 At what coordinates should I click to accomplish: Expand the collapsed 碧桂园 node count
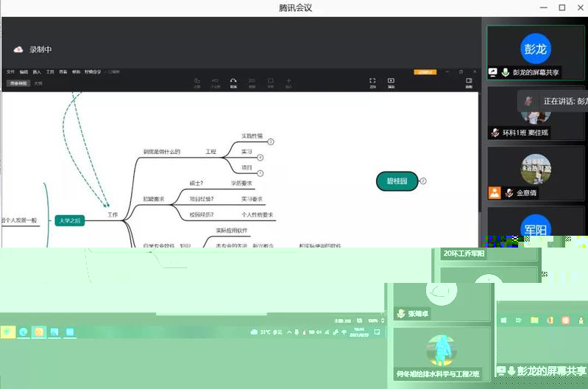click(x=424, y=181)
